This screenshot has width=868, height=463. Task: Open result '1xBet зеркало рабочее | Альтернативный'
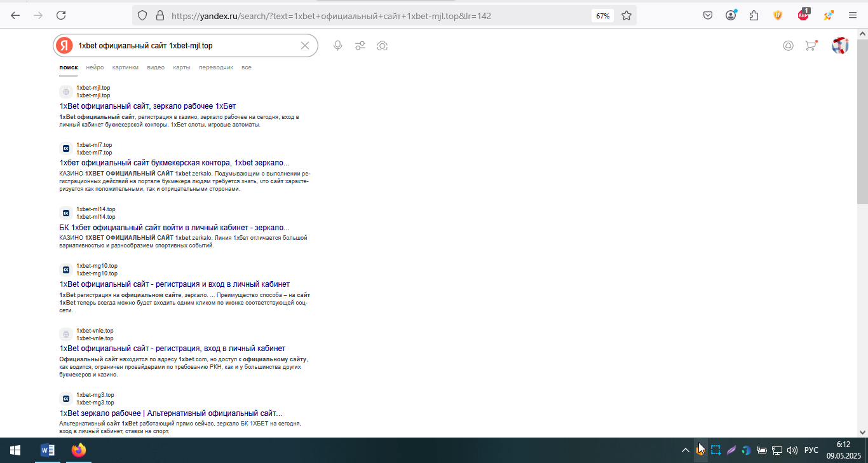pos(171,413)
